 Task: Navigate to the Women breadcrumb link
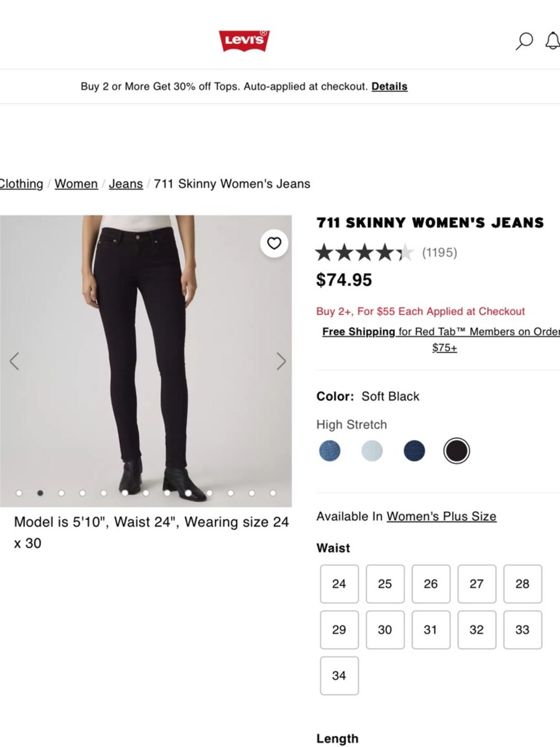click(x=76, y=183)
